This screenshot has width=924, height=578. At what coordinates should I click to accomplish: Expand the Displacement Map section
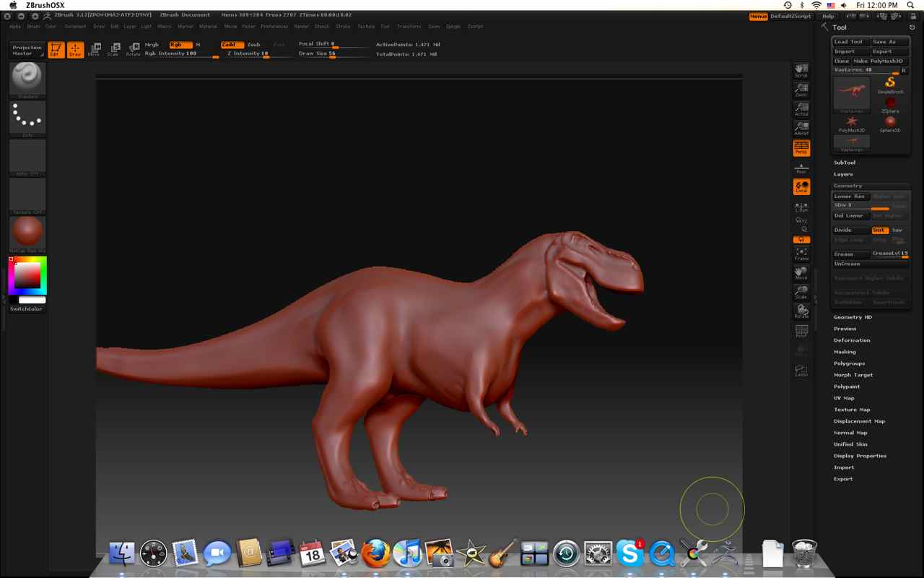pyautogui.click(x=859, y=421)
